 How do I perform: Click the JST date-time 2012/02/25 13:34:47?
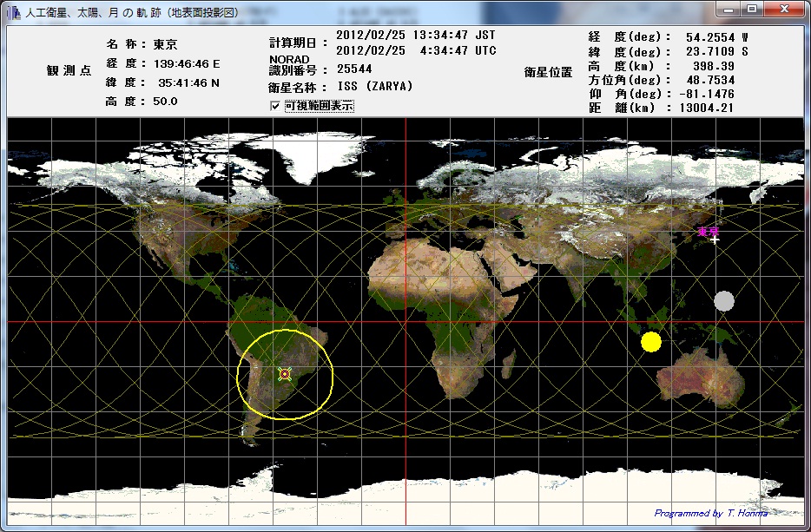tap(416, 36)
